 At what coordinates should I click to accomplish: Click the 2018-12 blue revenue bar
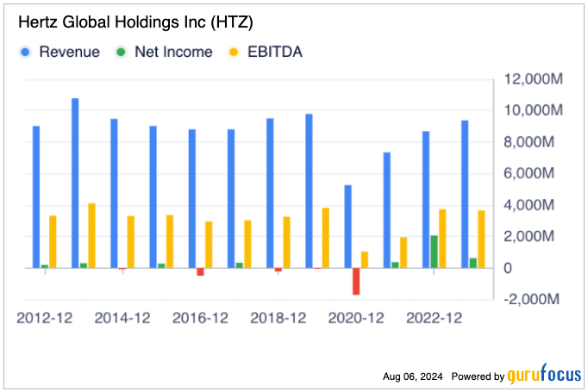(x=270, y=193)
